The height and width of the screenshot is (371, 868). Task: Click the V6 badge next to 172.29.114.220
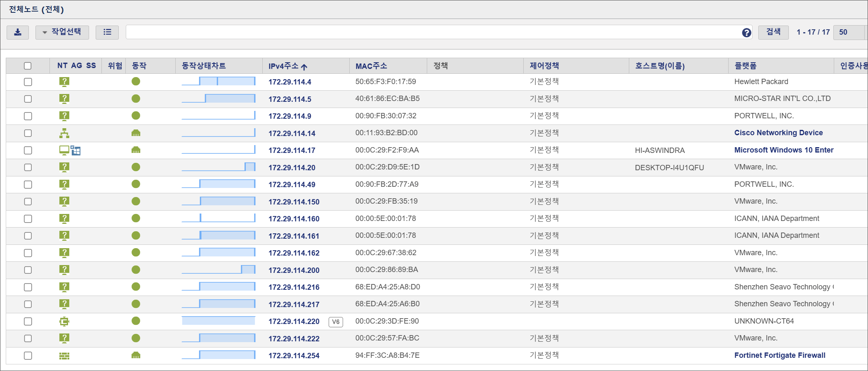coord(336,322)
